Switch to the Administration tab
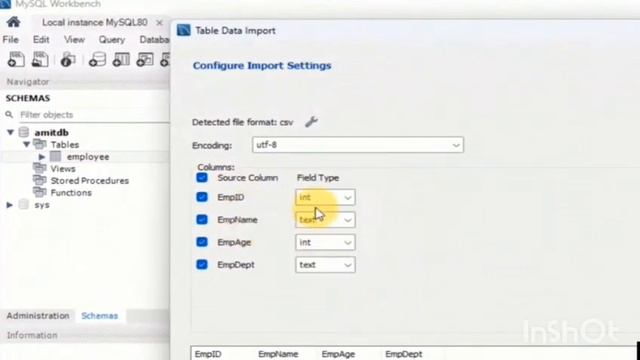Viewport: 640px width, 360px height. pos(38,316)
